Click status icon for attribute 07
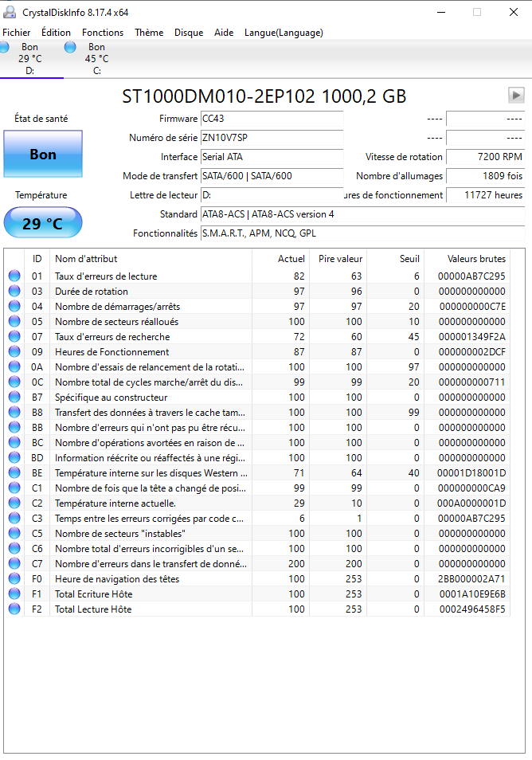Screen dimensions: 532x760 pos(14,336)
